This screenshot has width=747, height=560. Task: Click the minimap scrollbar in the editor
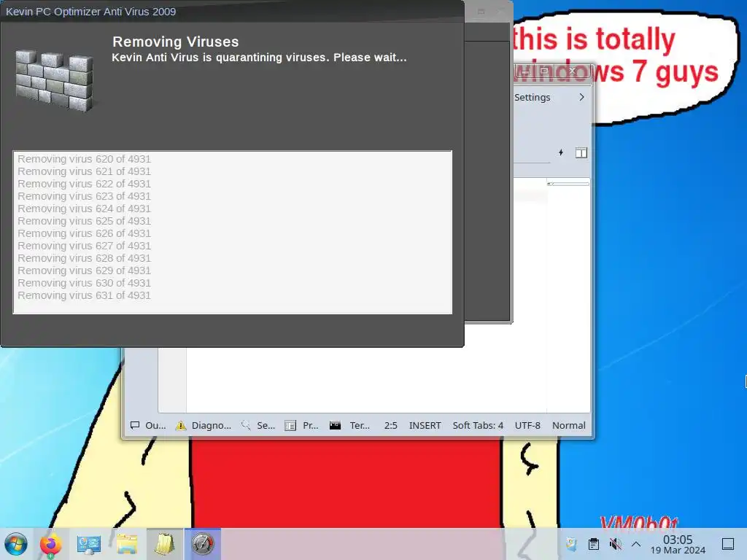click(x=568, y=183)
